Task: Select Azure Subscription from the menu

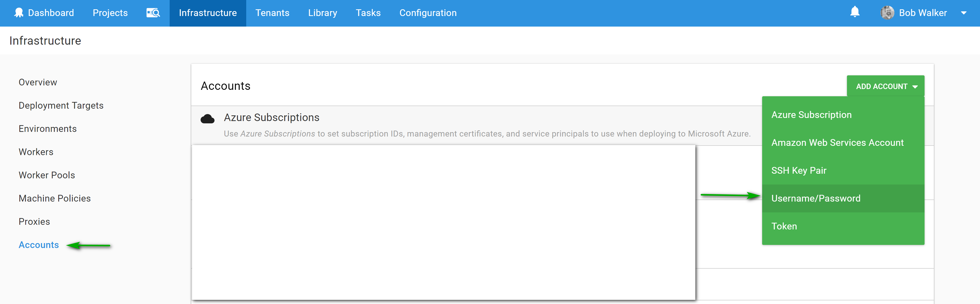Action: [811, 115]
